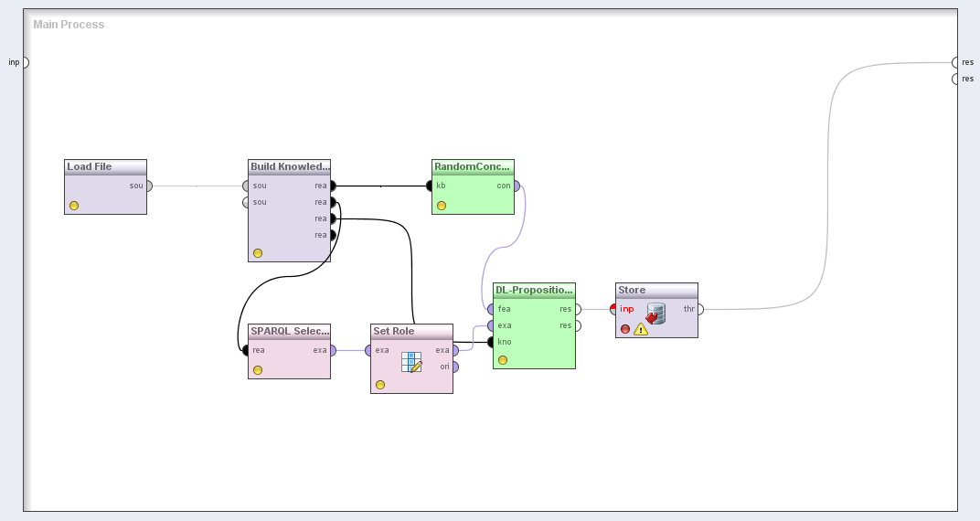The image size is (980, 521).
Task: Click the DL-Propositio operator's yellow status indicator
Action: point(503,360)
